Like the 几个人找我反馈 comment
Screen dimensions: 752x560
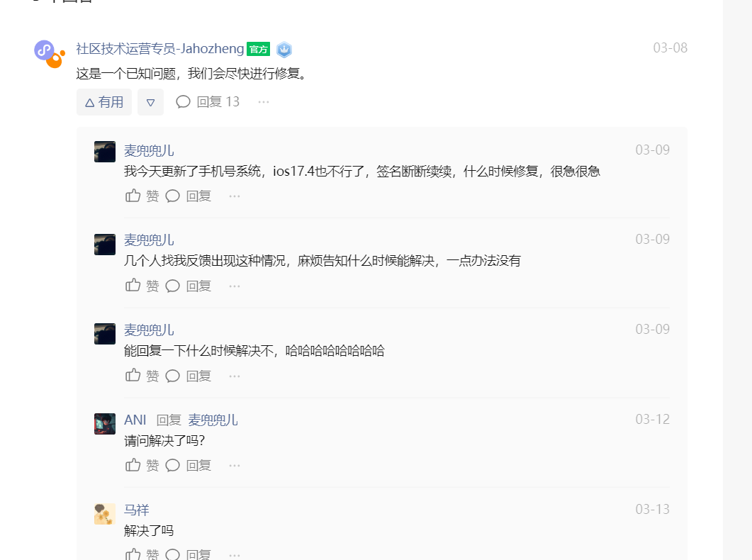coord(142,286)
